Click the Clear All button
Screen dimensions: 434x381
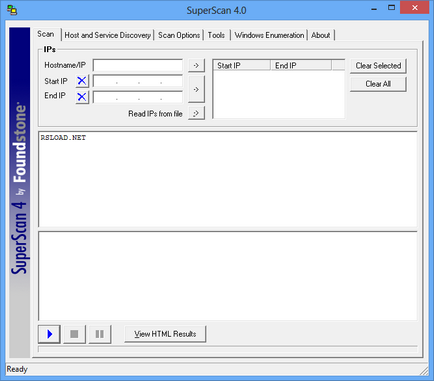click(x=378, y=84)
